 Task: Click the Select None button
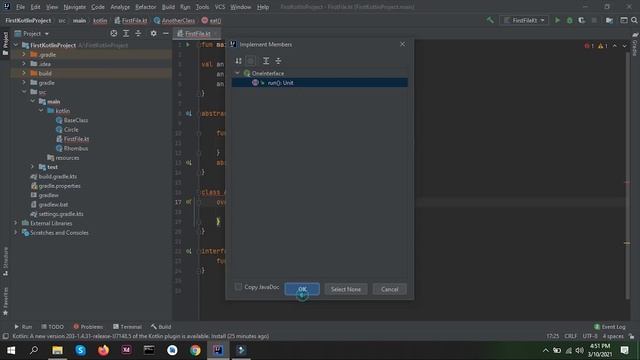[346, 289]
